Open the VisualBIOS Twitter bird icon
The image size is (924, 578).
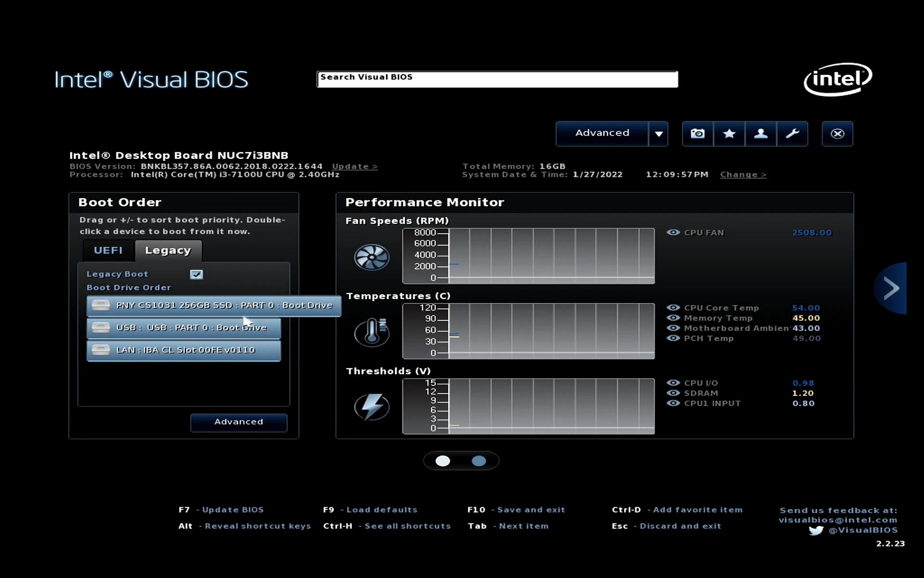tap(816, 530)
